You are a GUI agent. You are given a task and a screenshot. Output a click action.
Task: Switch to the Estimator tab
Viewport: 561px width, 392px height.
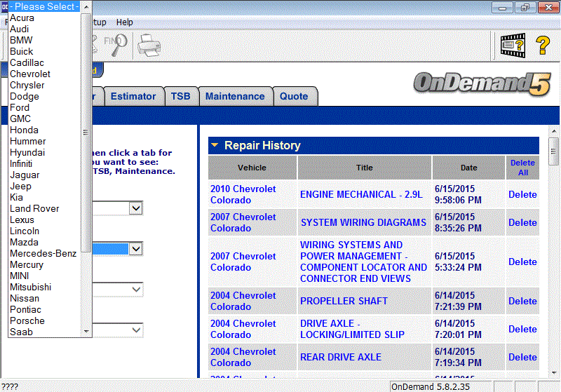(133, 97)
